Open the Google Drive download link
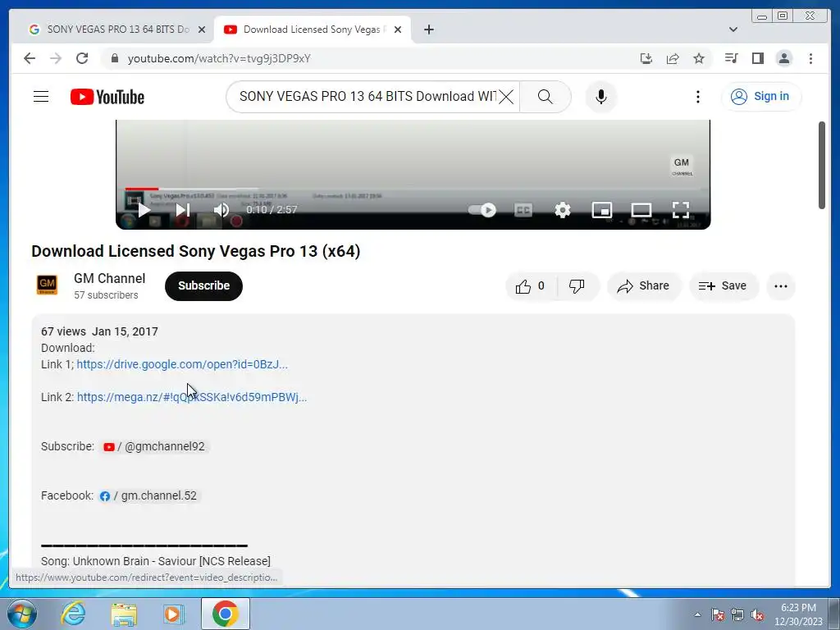The height and width of the screenshot is (630, 840). 182,364
